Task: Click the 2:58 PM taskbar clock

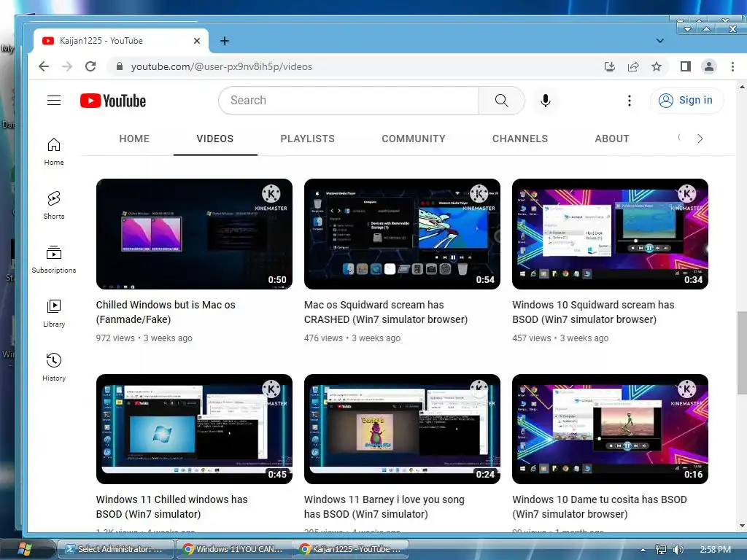Action: 715,550
